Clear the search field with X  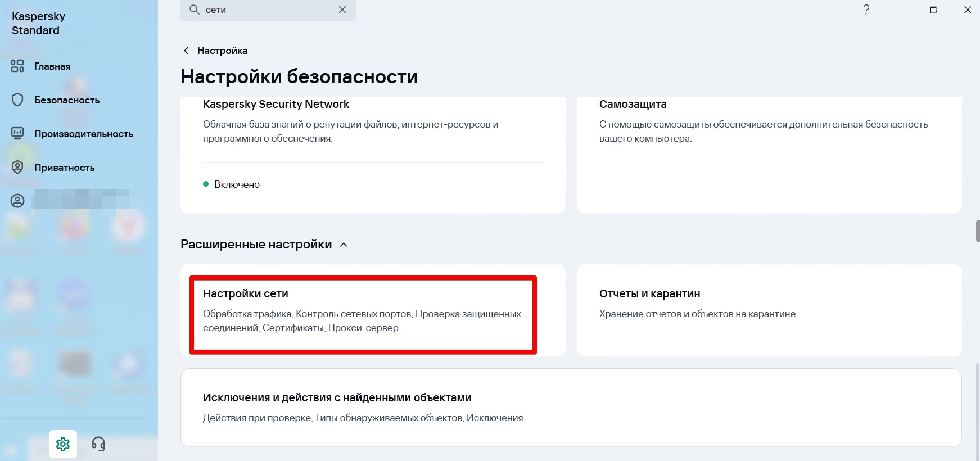(342, 10)
